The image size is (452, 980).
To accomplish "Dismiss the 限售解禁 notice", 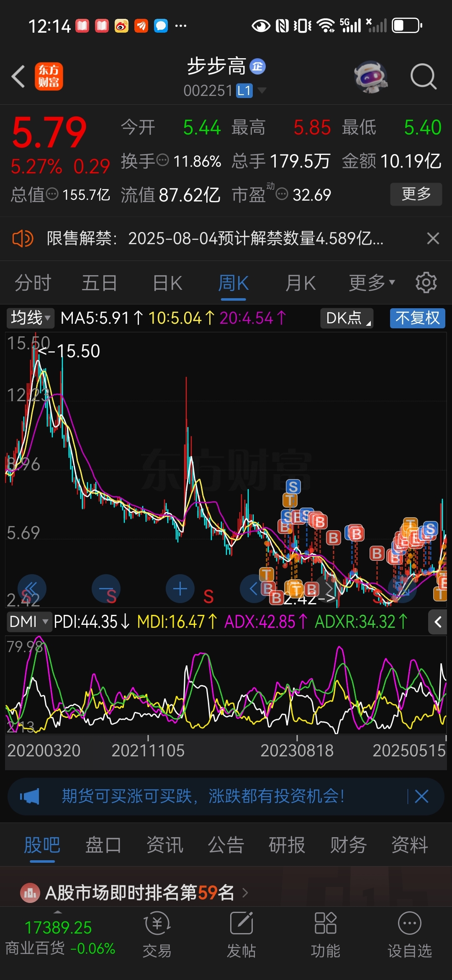I will (433, 239).
